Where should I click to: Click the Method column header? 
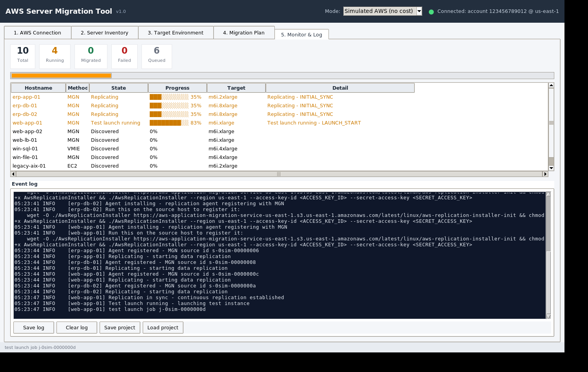pyautogui.click(x=78, y=88)
